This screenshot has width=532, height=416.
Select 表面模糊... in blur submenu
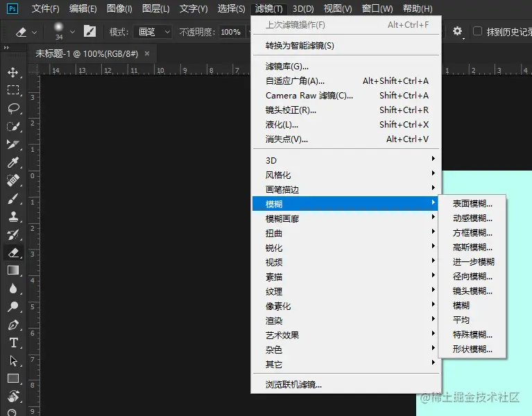click(472, 204)
